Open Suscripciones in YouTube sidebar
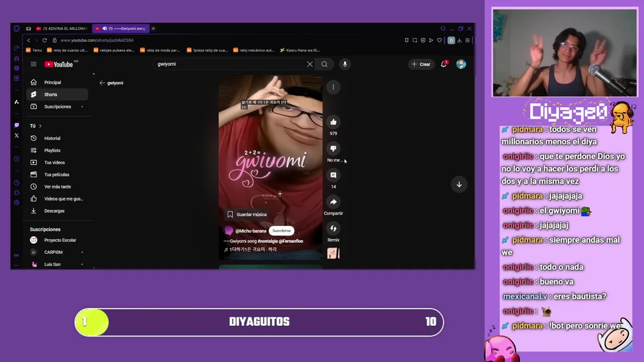This screenshot has width=644, height=362. pyautogui.click(x=57, y=107)
